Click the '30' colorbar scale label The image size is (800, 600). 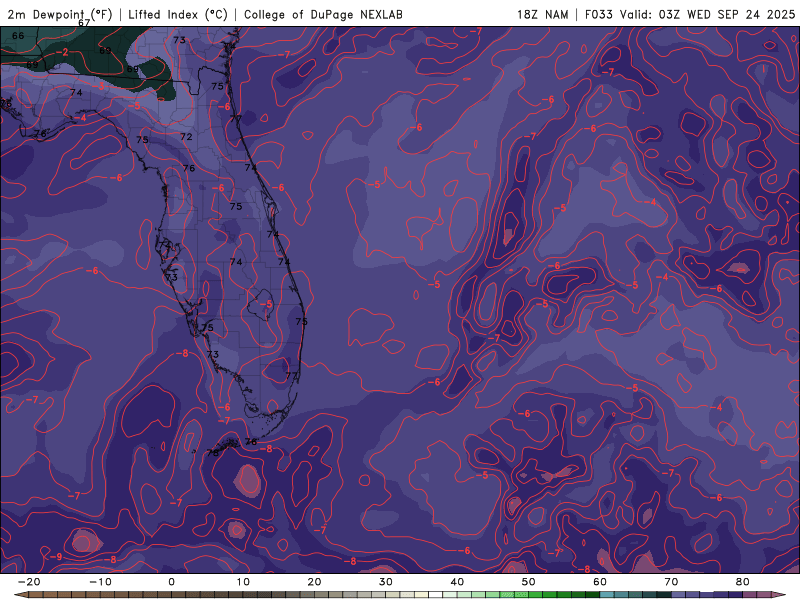pyautogui.click(x=386, y=582)
